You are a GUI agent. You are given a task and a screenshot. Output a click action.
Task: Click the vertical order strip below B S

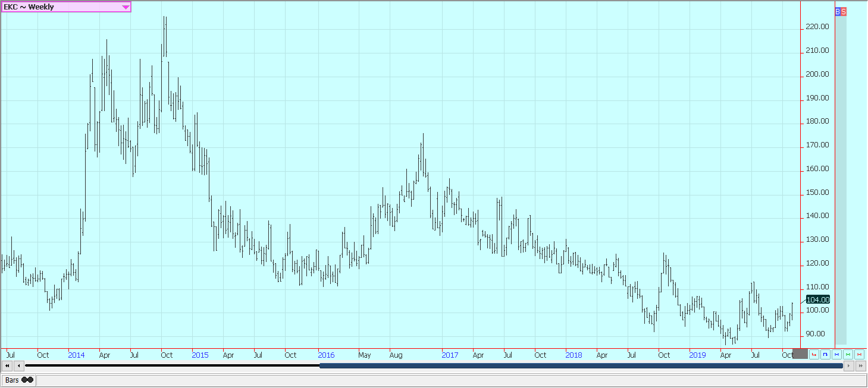[x=841, y=180]
